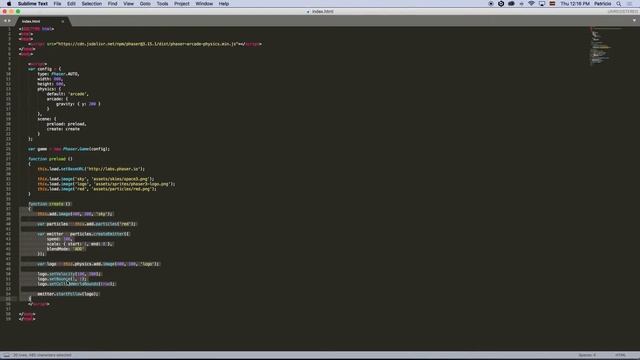
Task: Click the 'var config' line
Action: pos(44,69)
